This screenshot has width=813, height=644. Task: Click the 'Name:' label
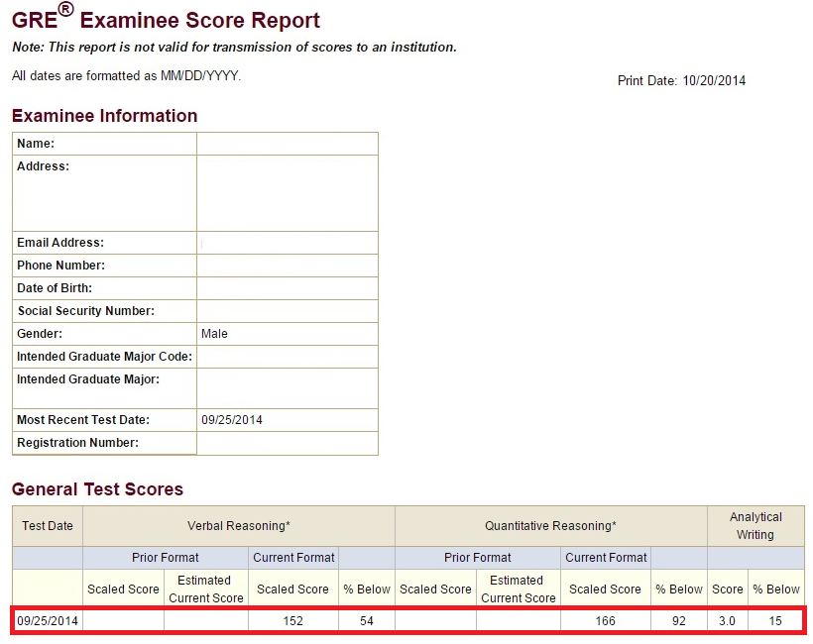pos(36,144)
